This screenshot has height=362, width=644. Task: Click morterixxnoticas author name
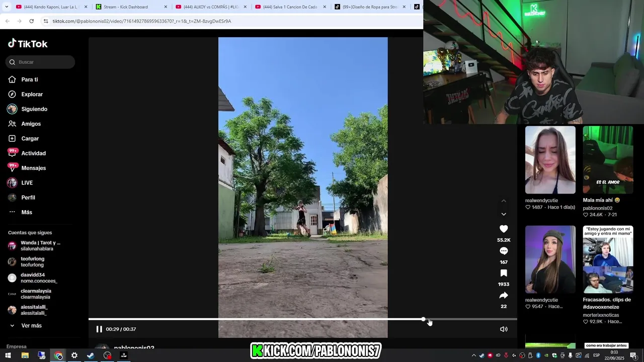(x=601, y=315)
